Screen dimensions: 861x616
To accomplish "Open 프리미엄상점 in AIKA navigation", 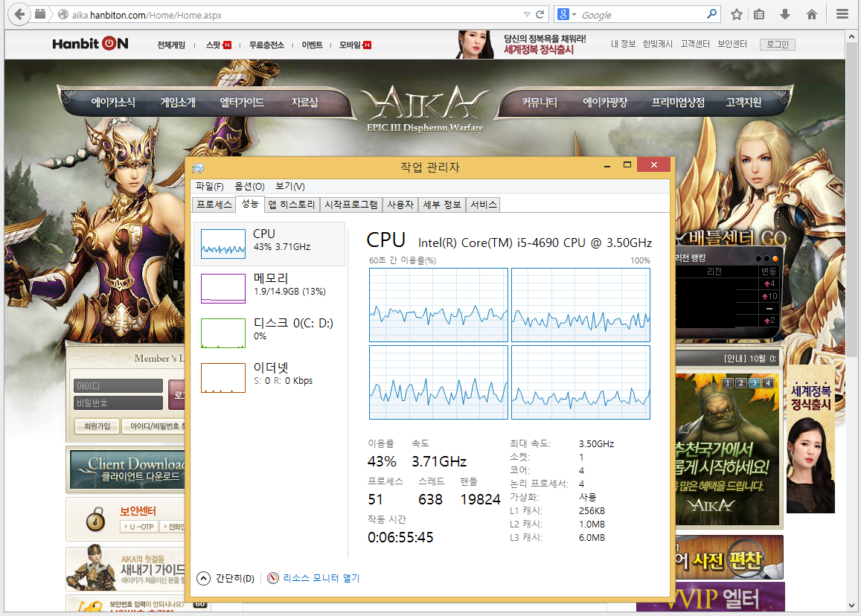I will coord(678,102).
